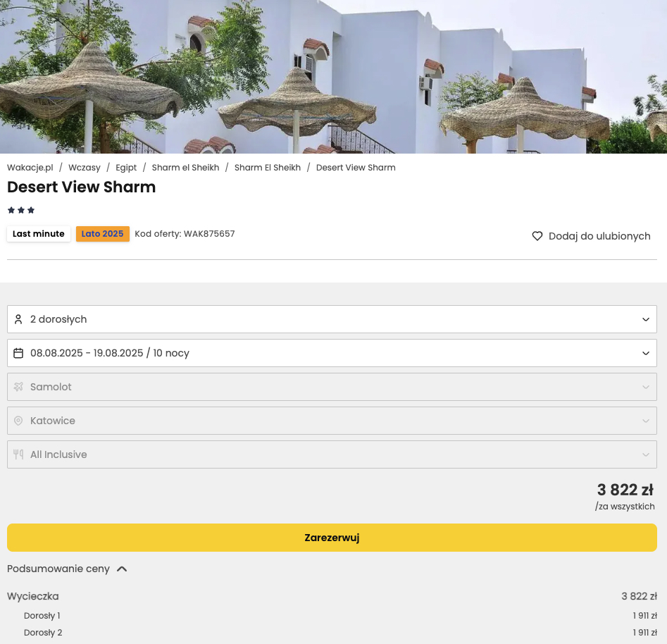The width and height of the screenshot is (667, 644).
Task: Click the location pin icon beside Katowice
Action: [18, 421]
